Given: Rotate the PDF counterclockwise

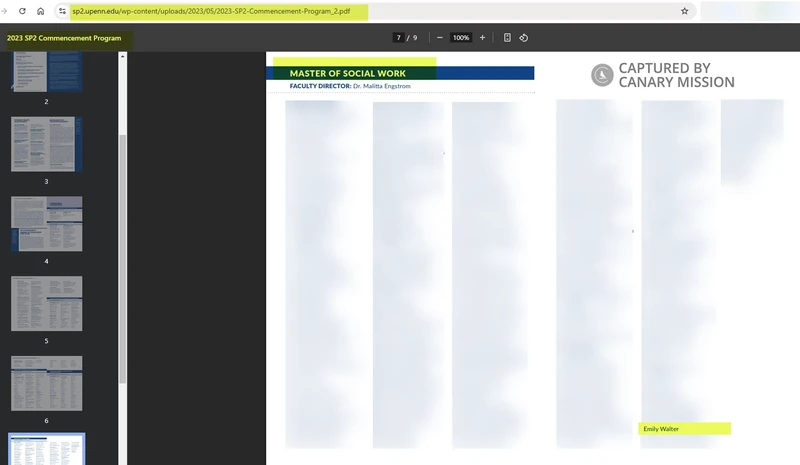Looking at the screenshot, I should [523, 38].
